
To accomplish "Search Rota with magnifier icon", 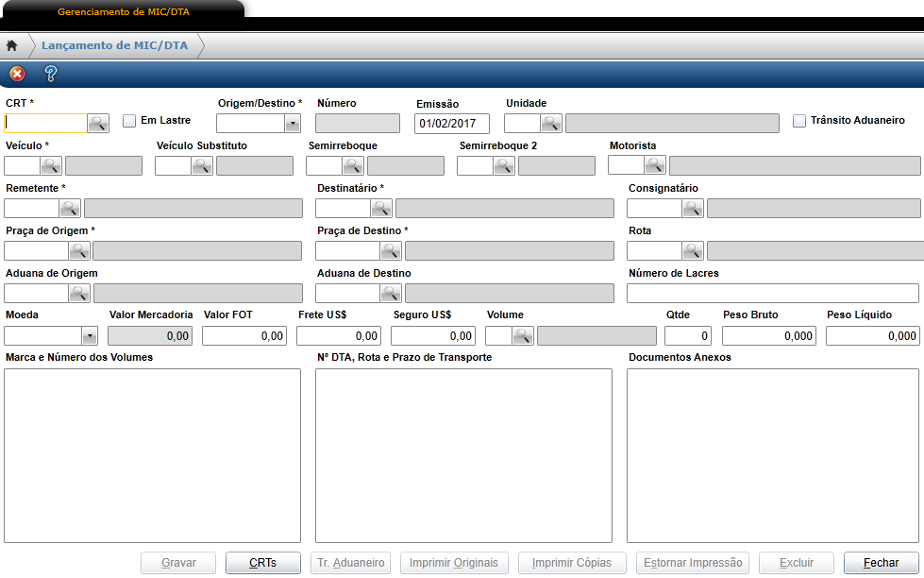I will tap(693, 250).
